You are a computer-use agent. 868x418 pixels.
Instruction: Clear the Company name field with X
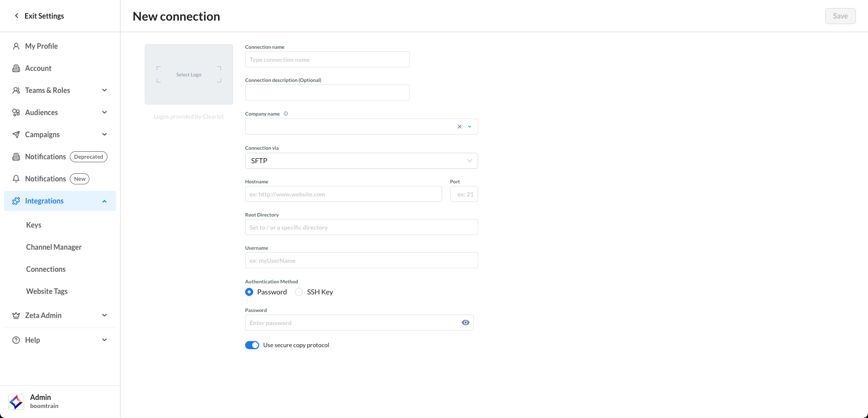tap(459, 127)
